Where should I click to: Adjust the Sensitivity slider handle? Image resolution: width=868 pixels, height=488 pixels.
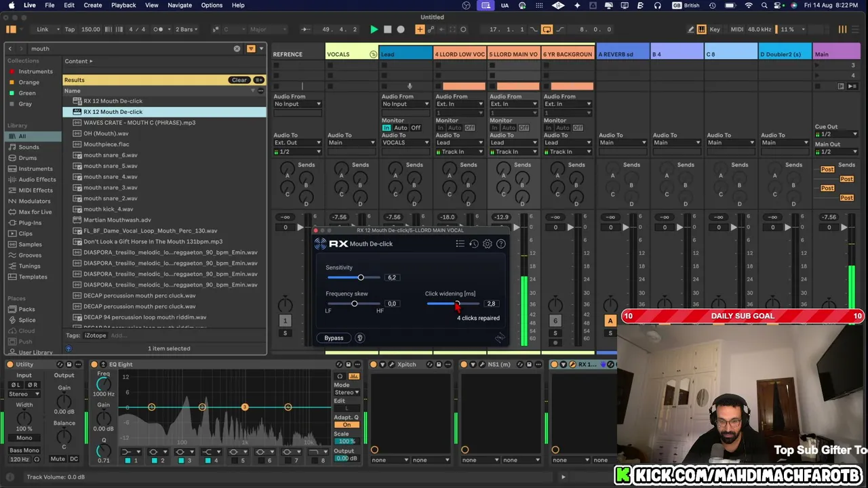point(361,277)
